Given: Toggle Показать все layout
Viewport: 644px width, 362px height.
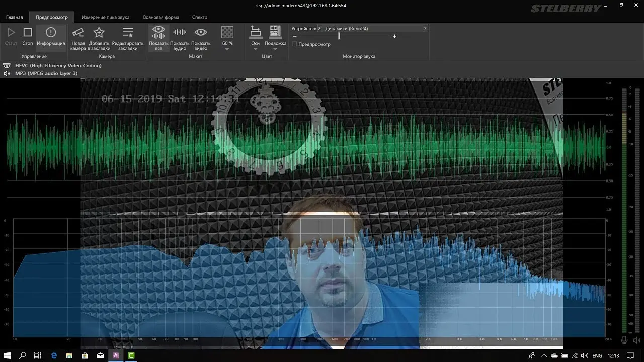Looking at the screenshot, I should [x=158, y=37].
